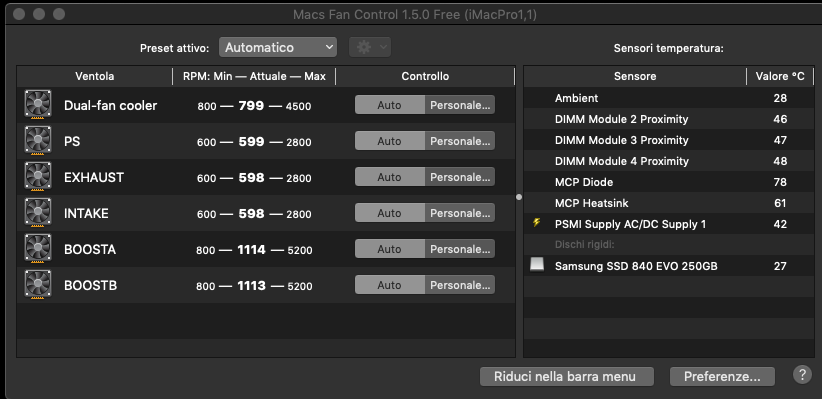Click current RPM value 799
This screenshot has height=399, width=822.
[x=251, y=105]
